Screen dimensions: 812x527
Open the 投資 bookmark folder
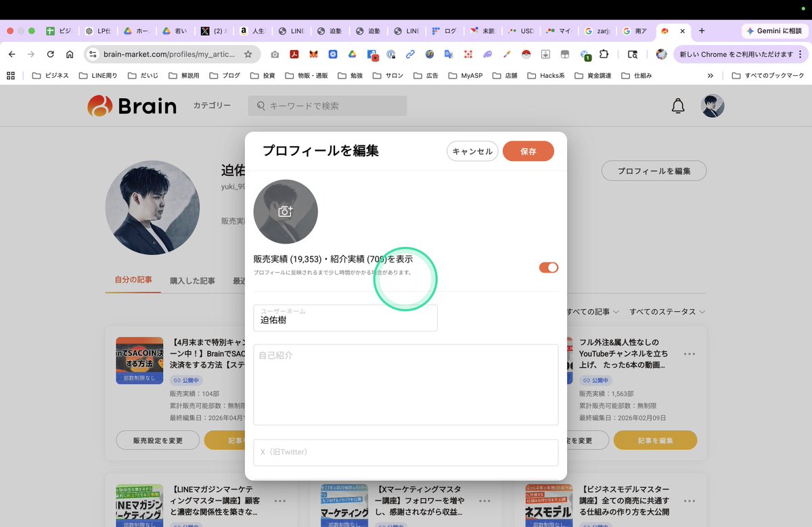point(263,76)
